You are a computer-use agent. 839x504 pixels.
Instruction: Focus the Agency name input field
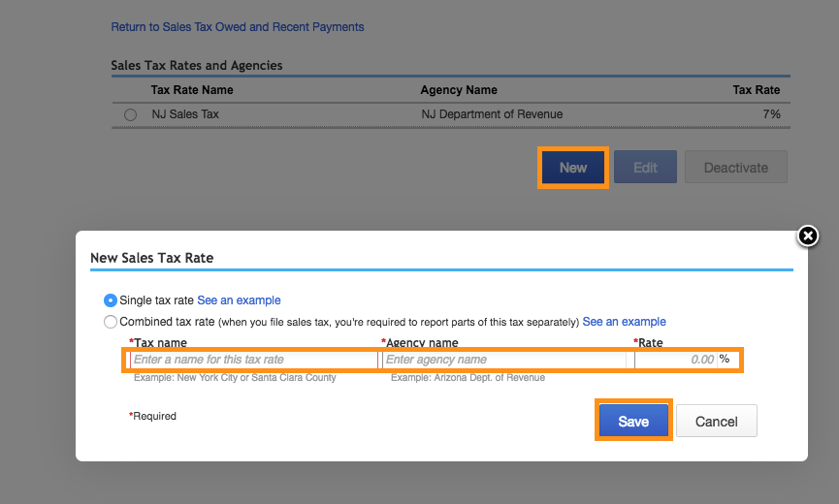pos(503,360)
